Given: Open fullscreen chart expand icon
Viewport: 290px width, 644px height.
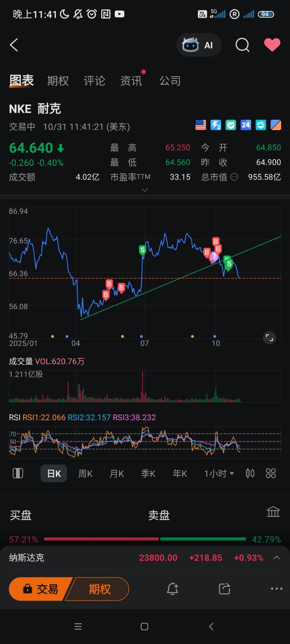Looking at the screenshot, I should coord(269,338).
